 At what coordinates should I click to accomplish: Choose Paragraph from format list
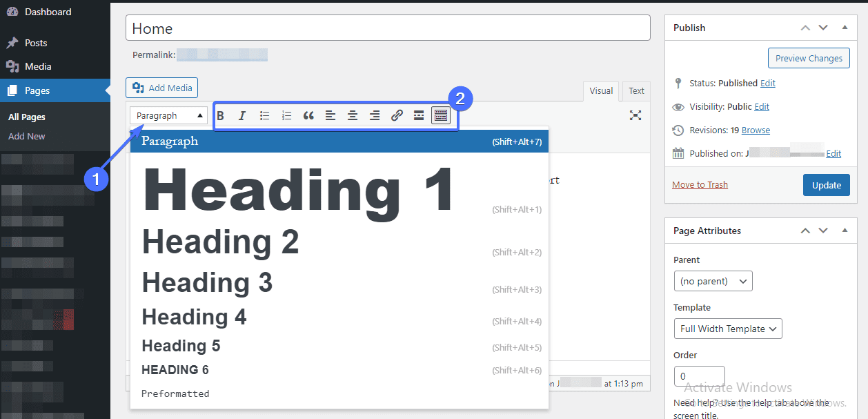pyautogui.click(x=339, y=142)
